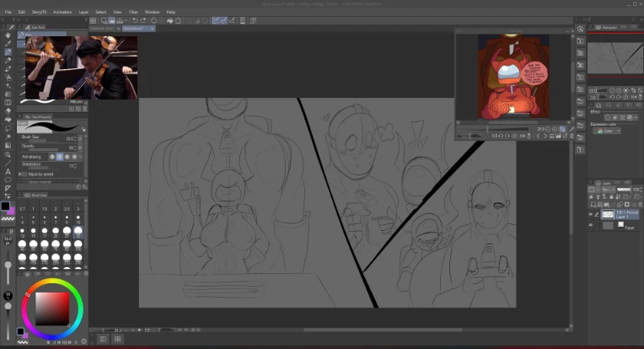Click the main drawing color swatch in toolbar

coord(5,207)
